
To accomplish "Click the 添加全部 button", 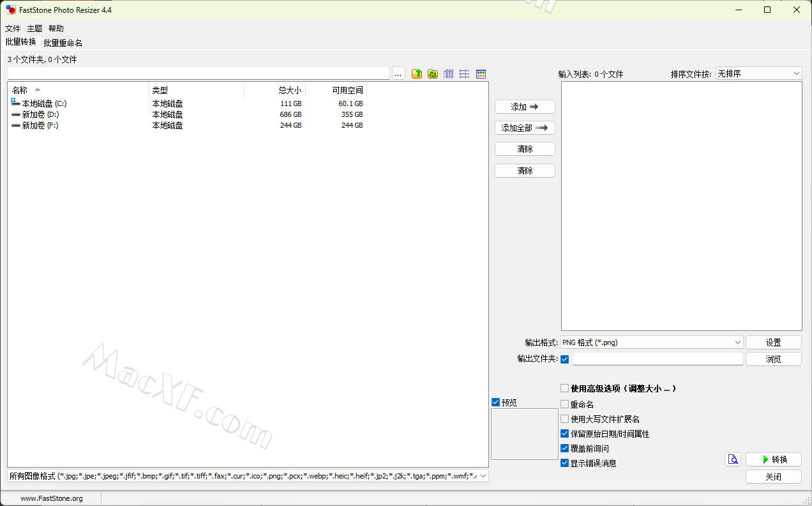I will point(525,128).
